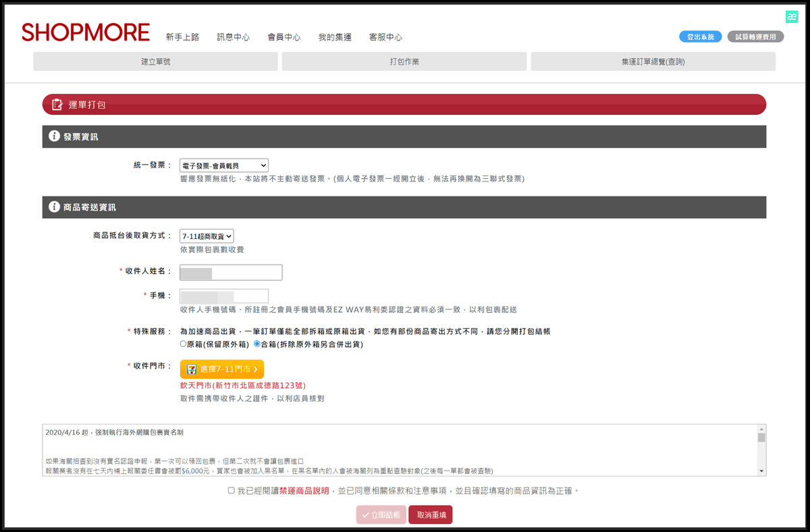
Task: Click the info icon on 商品寄送資訊 header
Action: point(53,207)
